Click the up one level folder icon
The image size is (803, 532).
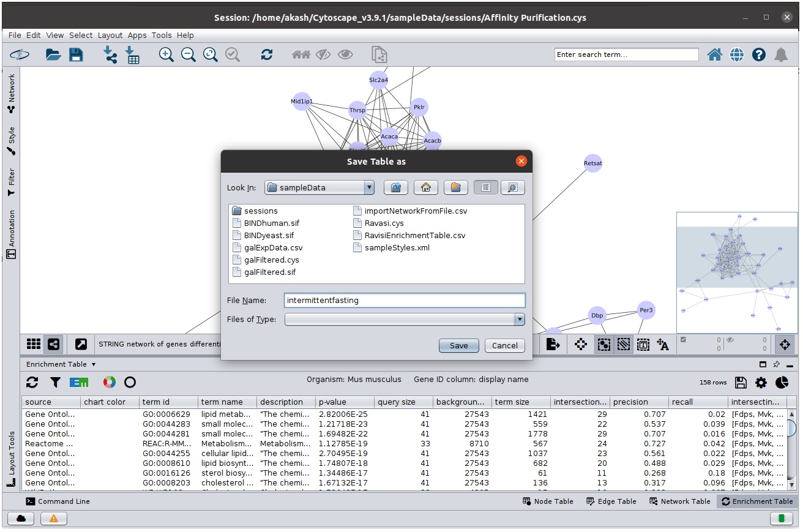395,188
